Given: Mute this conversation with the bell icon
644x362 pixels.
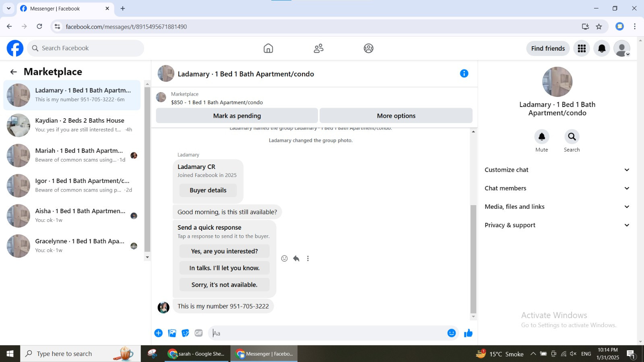Looking at the screenshot, I should click(542, 137).
